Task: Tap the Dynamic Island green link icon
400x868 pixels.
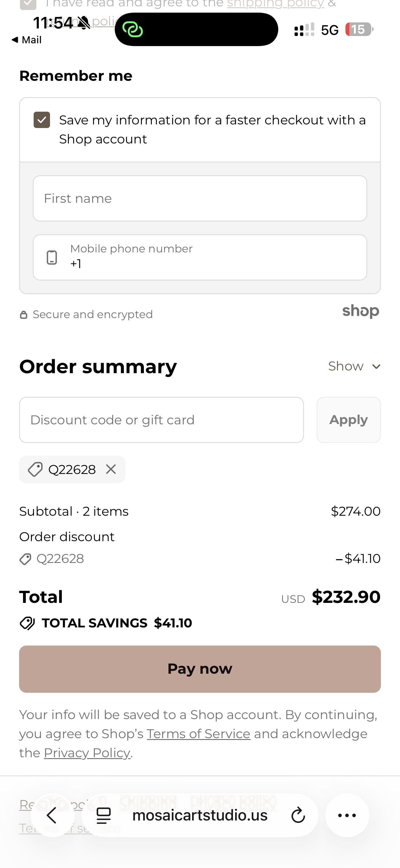Action: pos(132,29)
